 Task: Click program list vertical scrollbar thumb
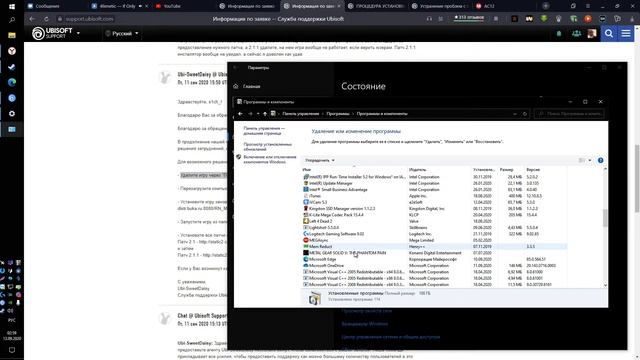pos(605,218)
